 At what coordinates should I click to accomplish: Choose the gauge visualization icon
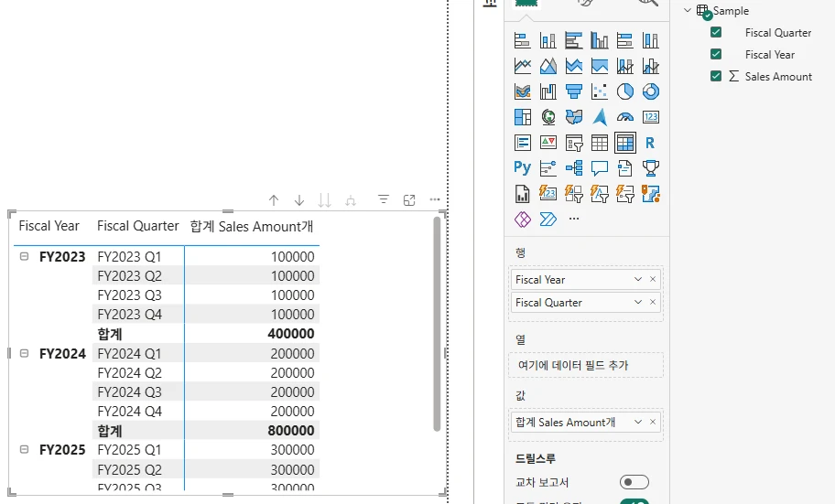tap(625, 117)
